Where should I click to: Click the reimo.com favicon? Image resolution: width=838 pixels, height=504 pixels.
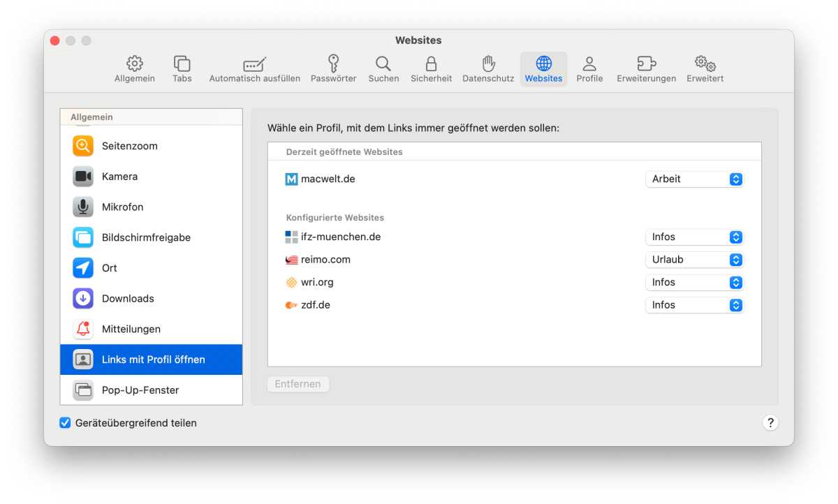[291, 260]
